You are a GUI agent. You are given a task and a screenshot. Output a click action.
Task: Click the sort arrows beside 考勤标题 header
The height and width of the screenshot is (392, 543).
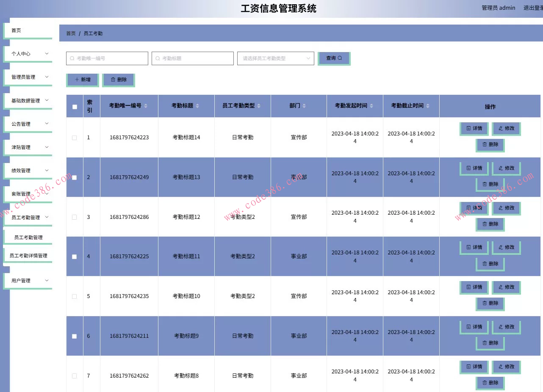(x=197, y=106)
